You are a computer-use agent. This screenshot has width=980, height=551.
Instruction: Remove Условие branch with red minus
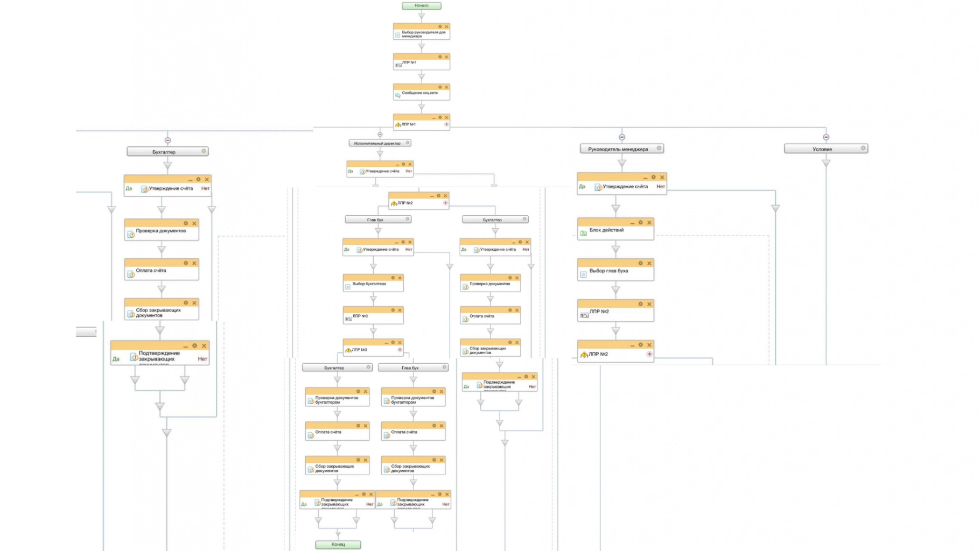coord(826,137)
